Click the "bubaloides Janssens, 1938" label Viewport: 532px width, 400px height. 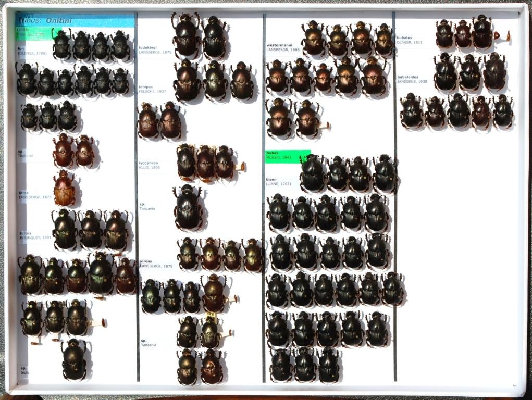pyautogui.click(x=412, y=79)
